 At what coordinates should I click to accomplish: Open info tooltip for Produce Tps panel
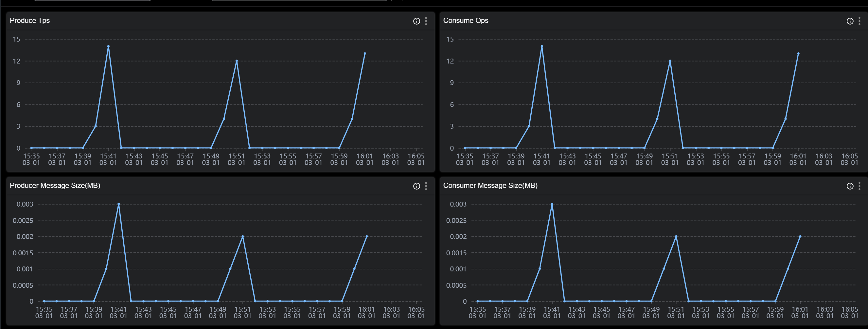click(416, 21)
